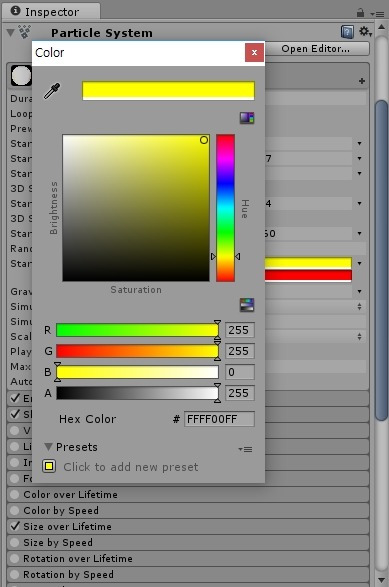Open the Particle System component gear menu
Viewport: 389px width, 587px height.
365,32
